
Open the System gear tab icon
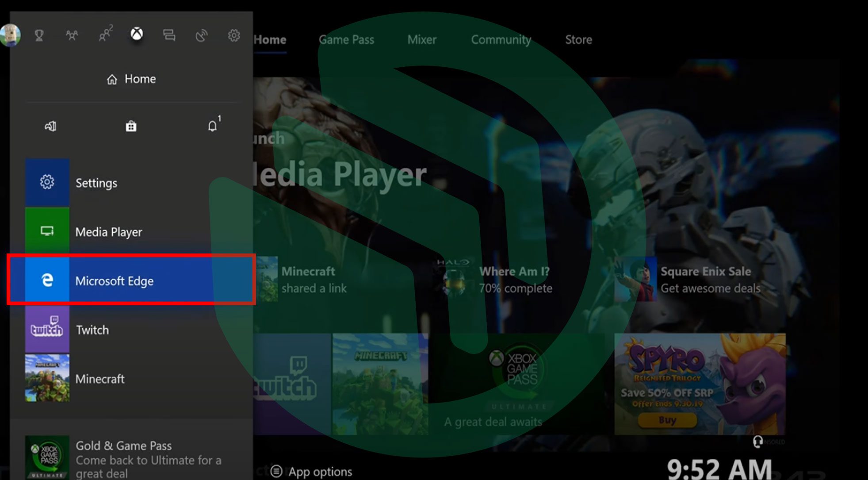pyautogui.click(x=234, y=35)
